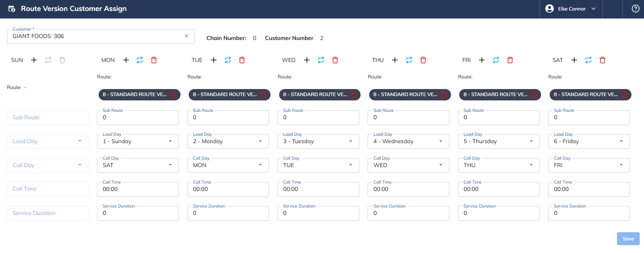Screen dimensions: 644x253
Task: Click the red trash icon for WED
Action: point(335,60)
